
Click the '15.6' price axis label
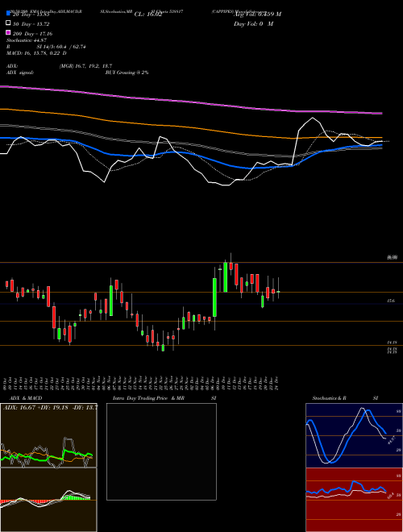[391, 301]
